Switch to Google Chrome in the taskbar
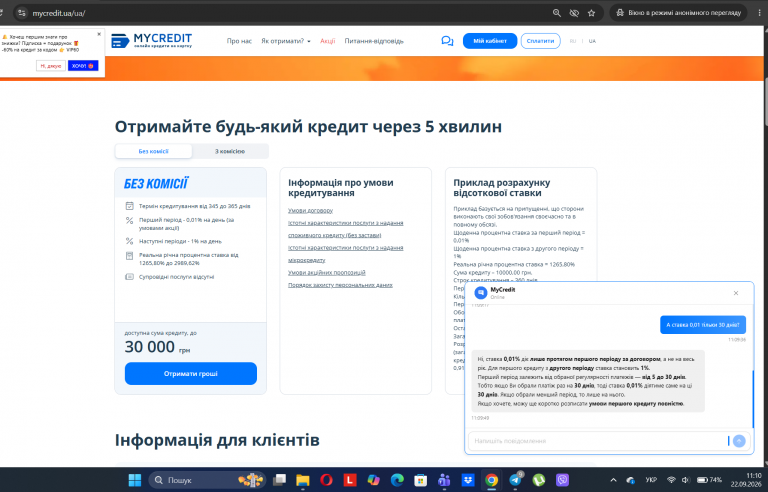Image resolution: width=768 pixels, height=492 pixels. coord(491,480)
